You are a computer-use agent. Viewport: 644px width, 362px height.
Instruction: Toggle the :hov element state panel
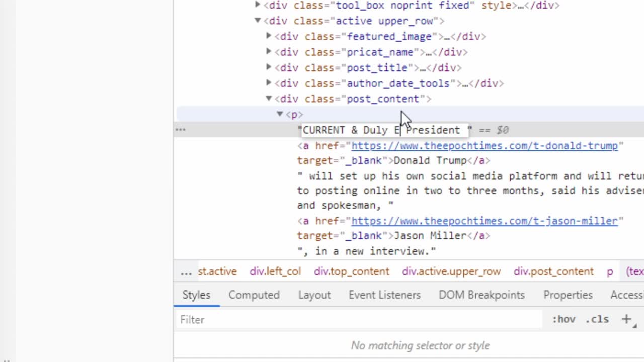coord(563,319)
